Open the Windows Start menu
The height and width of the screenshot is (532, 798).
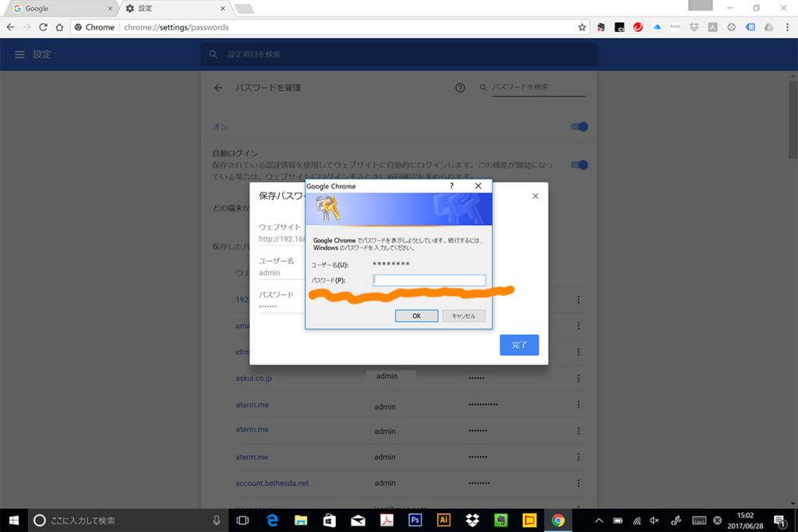tap(14, 520)
